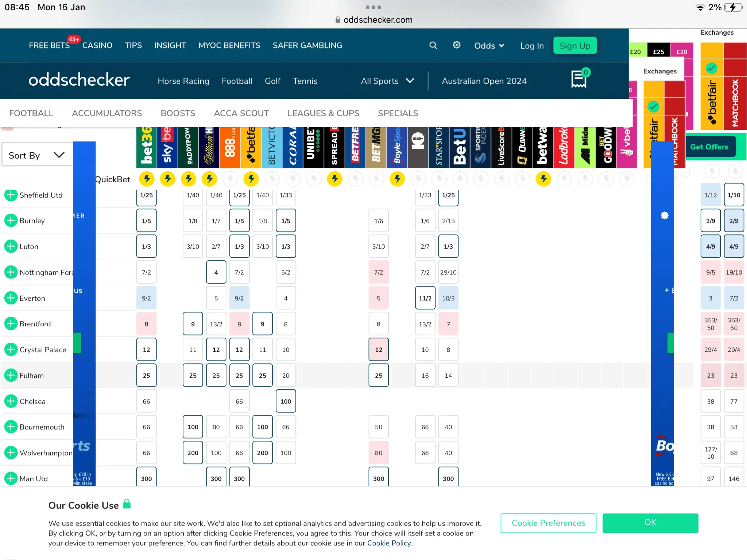
Task: Click the green plus next to Burnley
Action: (11, 221)
